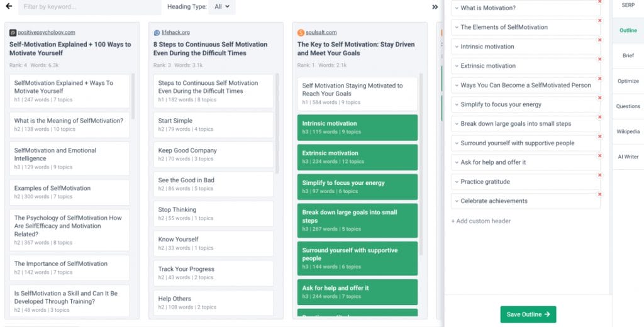The image size is (644, 327).
Task: Select 'Help Others' heading card
Action: [x=213, y=302]
